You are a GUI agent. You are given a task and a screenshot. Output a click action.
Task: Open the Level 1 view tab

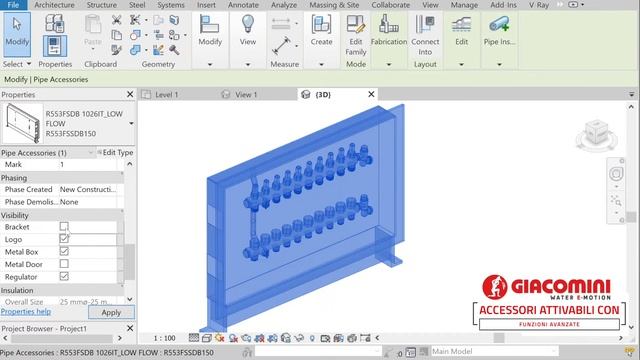pyautogui.click(x=167, y=95)
